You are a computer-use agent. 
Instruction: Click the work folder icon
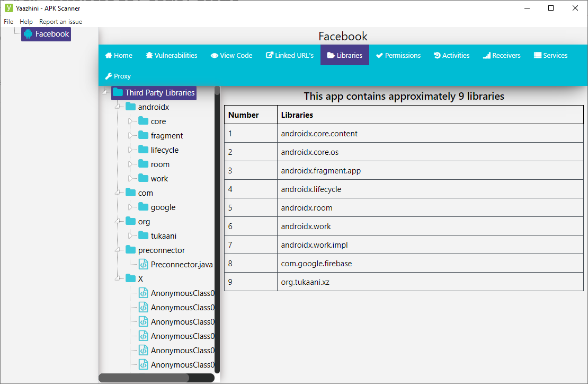143,178
